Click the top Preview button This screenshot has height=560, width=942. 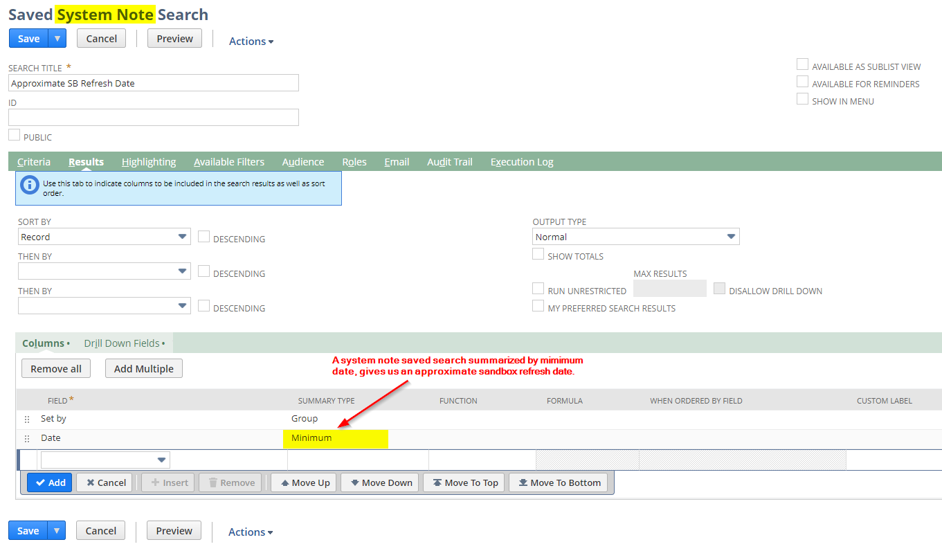click(174, 39)
